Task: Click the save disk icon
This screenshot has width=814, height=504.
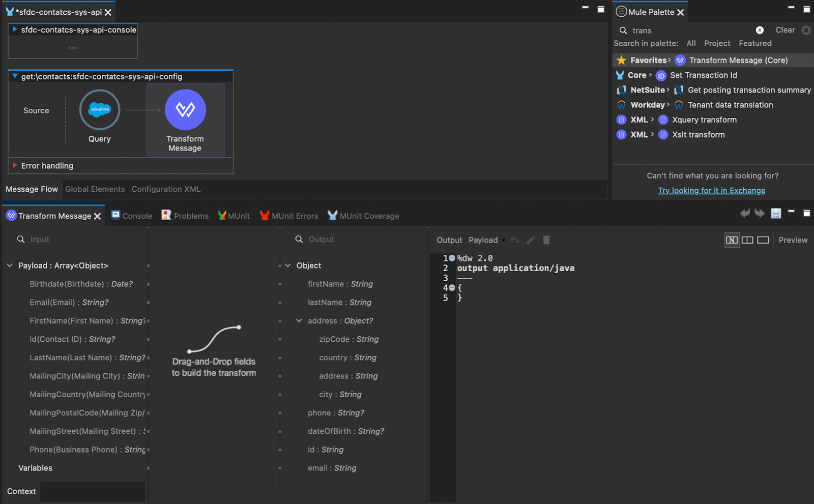Action: pos(776,213)
